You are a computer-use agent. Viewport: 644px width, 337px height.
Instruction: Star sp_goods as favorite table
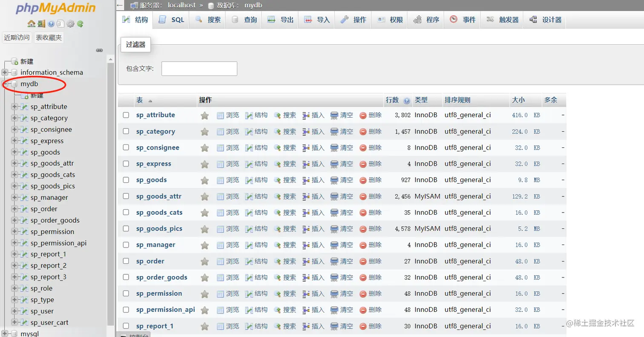point(204,180)
